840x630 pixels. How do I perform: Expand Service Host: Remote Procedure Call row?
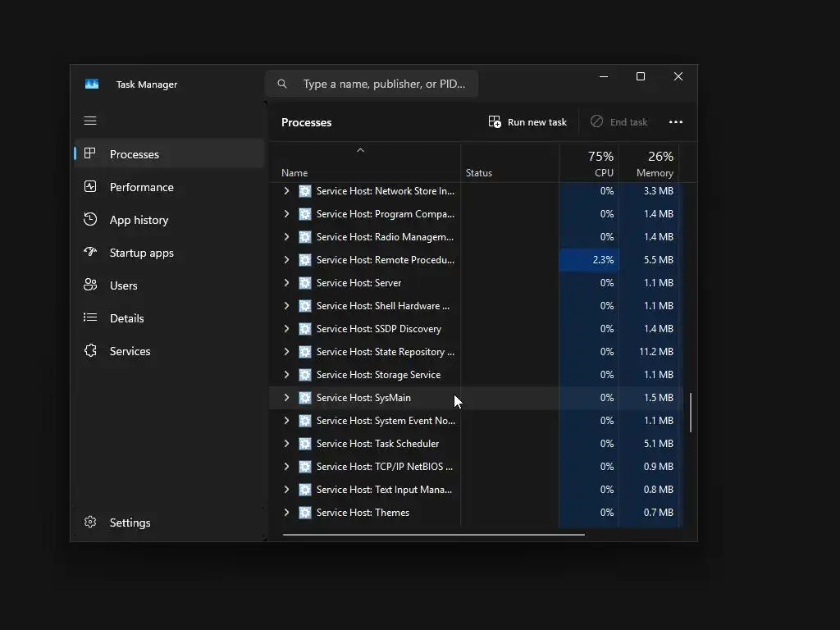pos(286,260)
